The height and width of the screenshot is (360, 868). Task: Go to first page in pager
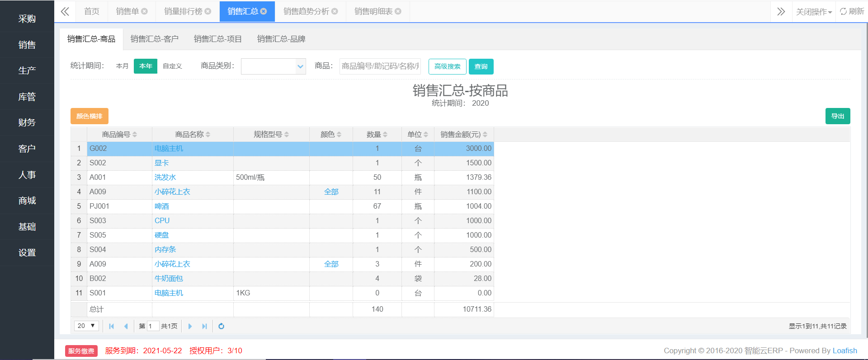[x=112, y=326]
